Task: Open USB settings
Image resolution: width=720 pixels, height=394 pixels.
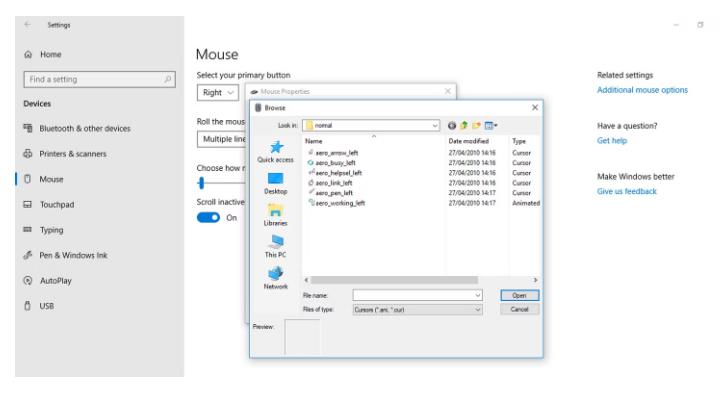Action: click(39, 306)
